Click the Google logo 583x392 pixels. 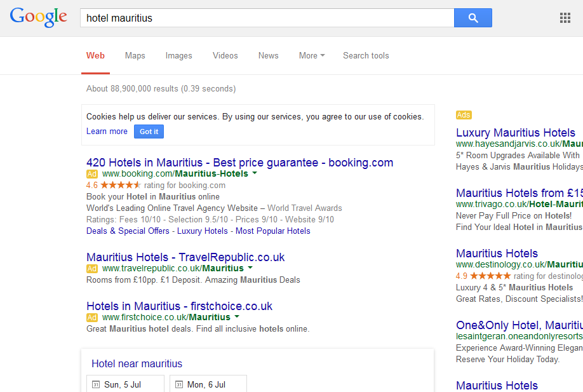pos(38,18)
